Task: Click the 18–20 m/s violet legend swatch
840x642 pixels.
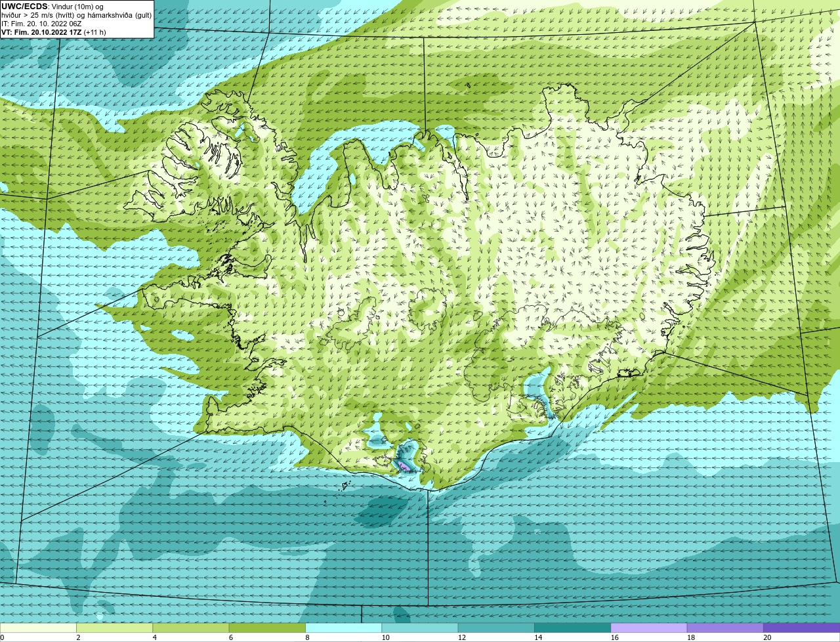Action: point(724,628)
